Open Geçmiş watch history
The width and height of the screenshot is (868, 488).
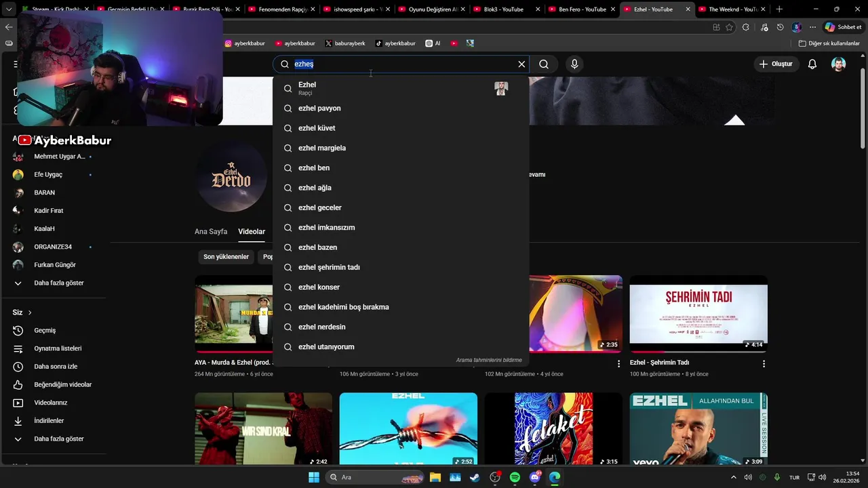tap(54, 330)
